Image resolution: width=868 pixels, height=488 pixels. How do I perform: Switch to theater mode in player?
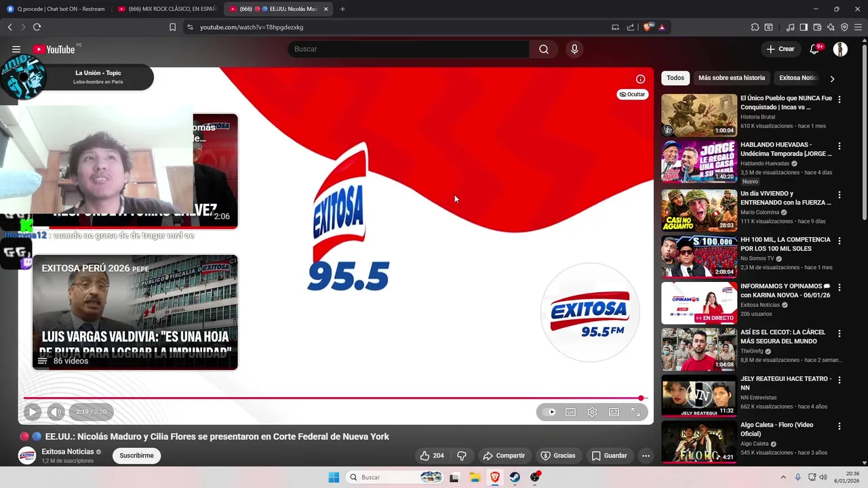tap(614, 412)
